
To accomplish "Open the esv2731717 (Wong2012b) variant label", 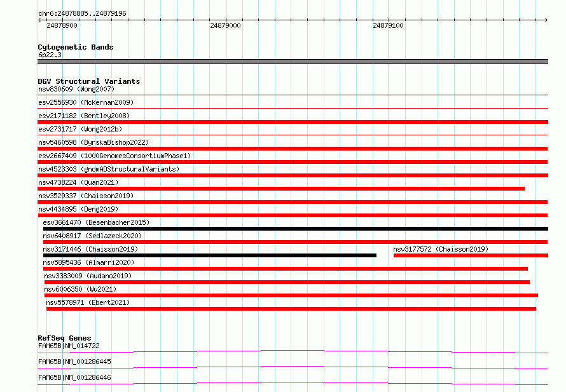I will click(80, 129).
